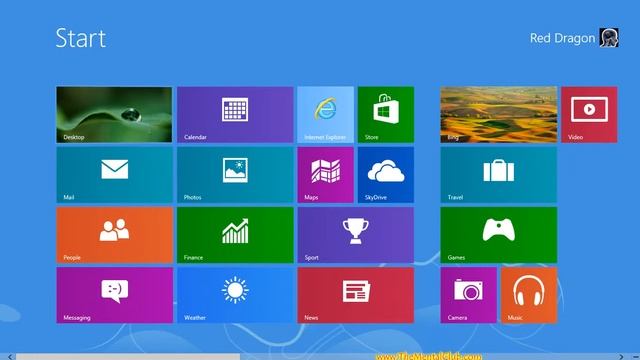Click the user account avatar picture
Viewport: 640px width, 360px height.
click(609, 38)
